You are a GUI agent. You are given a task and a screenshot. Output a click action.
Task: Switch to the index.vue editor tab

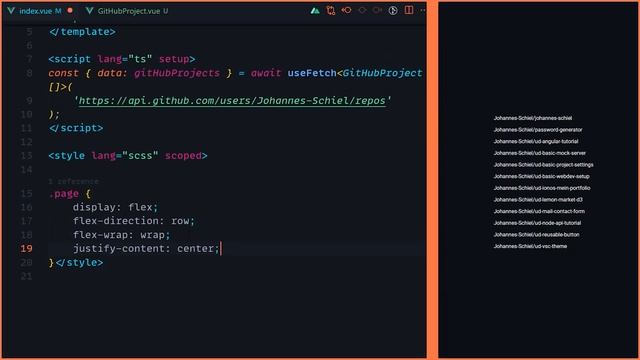[x=40, y=11]
